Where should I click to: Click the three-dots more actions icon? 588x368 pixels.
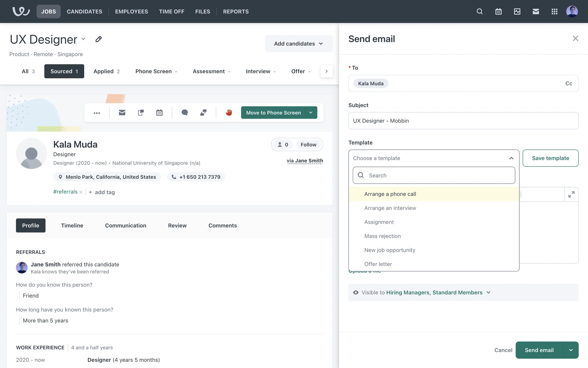[x=97, y=113]
